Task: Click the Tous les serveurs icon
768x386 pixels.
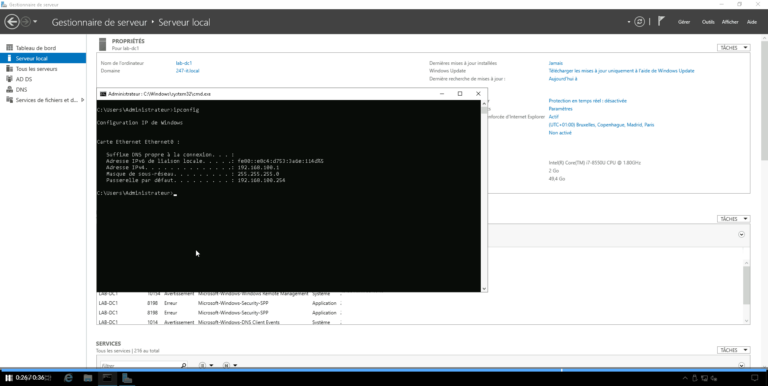Action: coord(9,69)
